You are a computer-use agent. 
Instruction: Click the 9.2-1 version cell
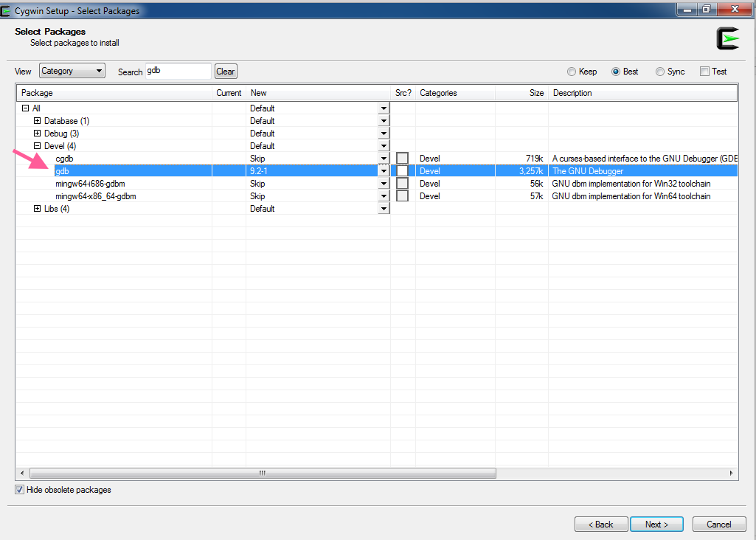click(258, 170)
